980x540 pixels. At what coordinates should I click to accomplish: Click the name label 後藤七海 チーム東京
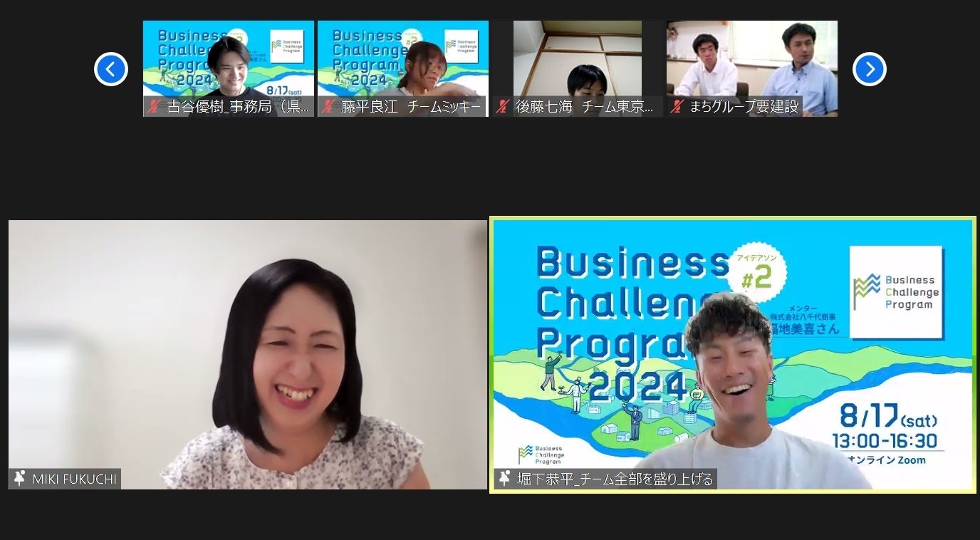pyautogui.click(x=584, y=107)
